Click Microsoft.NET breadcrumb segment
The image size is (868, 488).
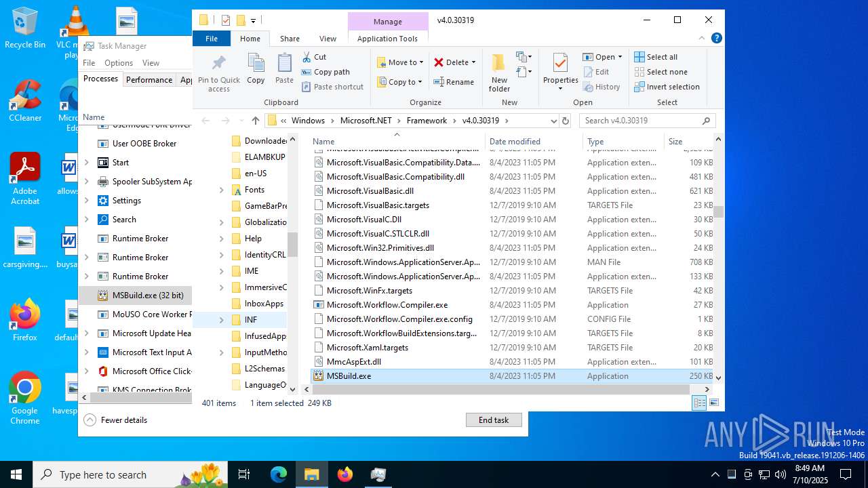pyautogui.click(x=366, y=121)
